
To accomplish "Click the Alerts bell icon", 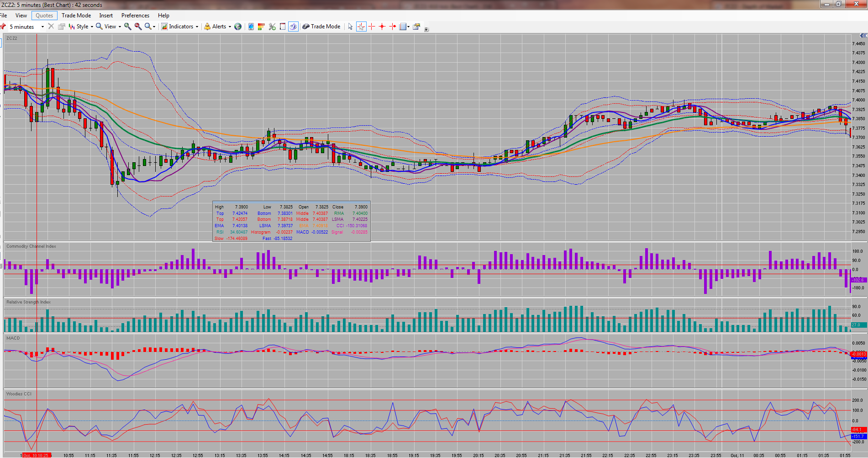I will [x=207, y=27].
